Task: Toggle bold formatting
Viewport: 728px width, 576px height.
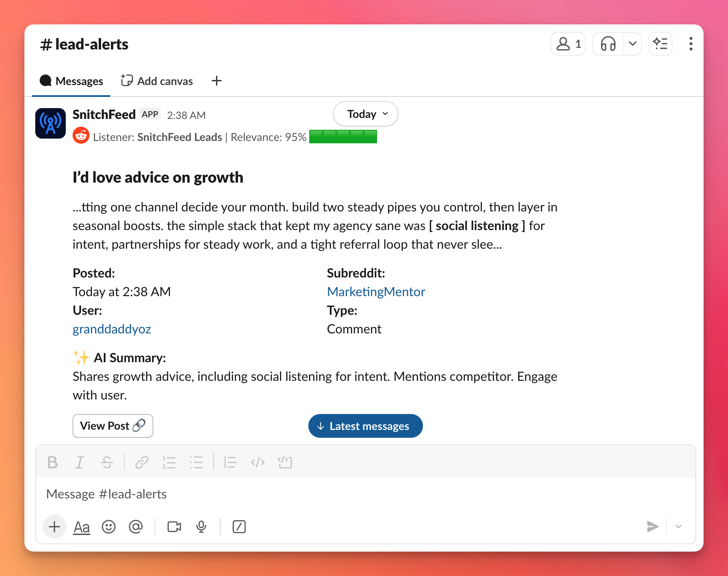Action: [53, 462]
